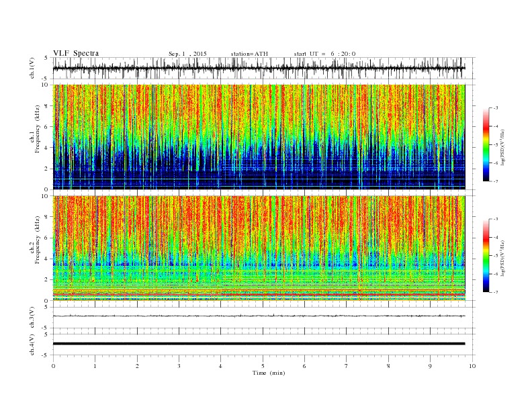Click the ch.2 PSD color bar
532x411 pixels.
486,255
